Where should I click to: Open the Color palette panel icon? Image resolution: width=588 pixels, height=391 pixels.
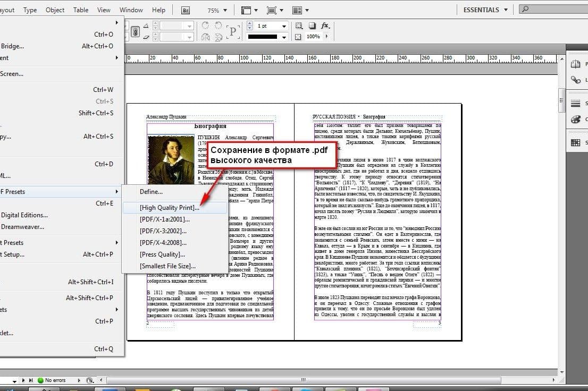click(x=575, y=119)
